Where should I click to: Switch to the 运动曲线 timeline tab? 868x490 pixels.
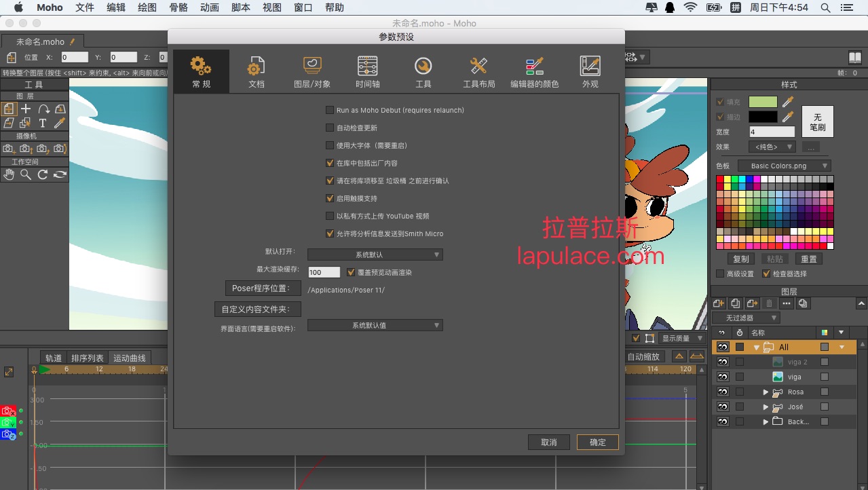pyautogui.click(x=130, y=358)
